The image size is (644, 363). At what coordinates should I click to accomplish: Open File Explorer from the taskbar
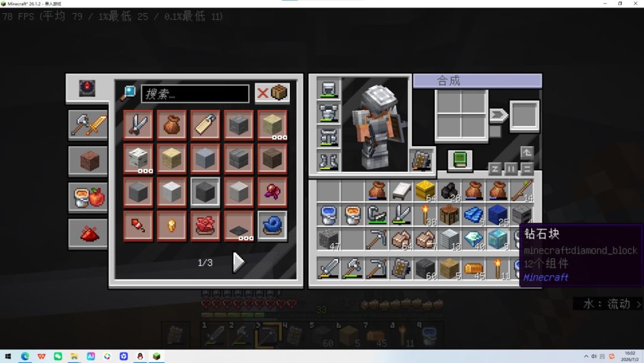pyautogui.click(x=75, y=356)
